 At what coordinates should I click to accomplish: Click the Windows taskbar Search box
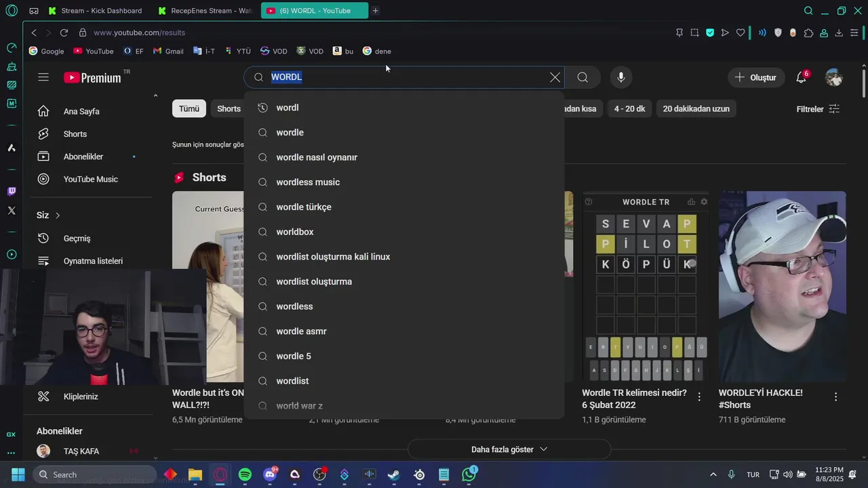click(94, 474)
